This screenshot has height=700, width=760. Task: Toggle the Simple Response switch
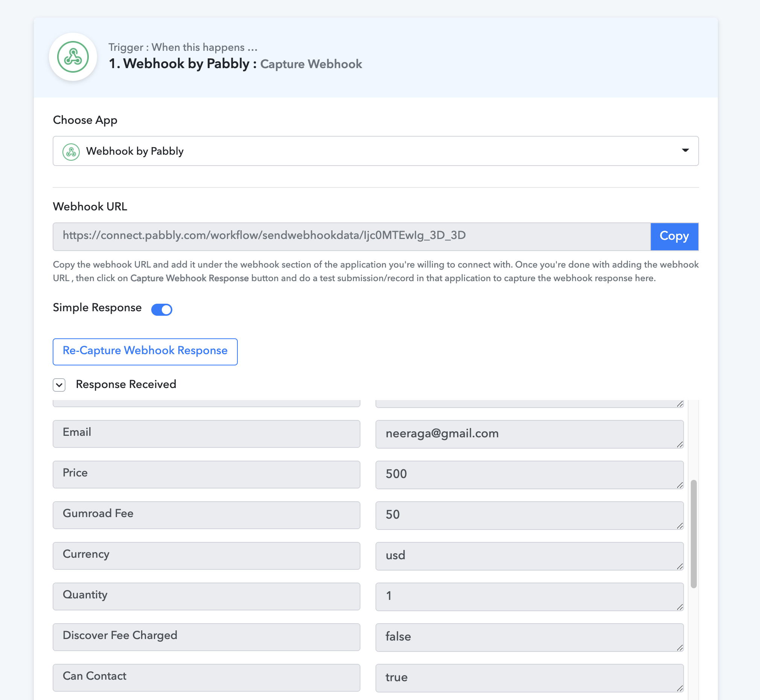click(162, 309)
